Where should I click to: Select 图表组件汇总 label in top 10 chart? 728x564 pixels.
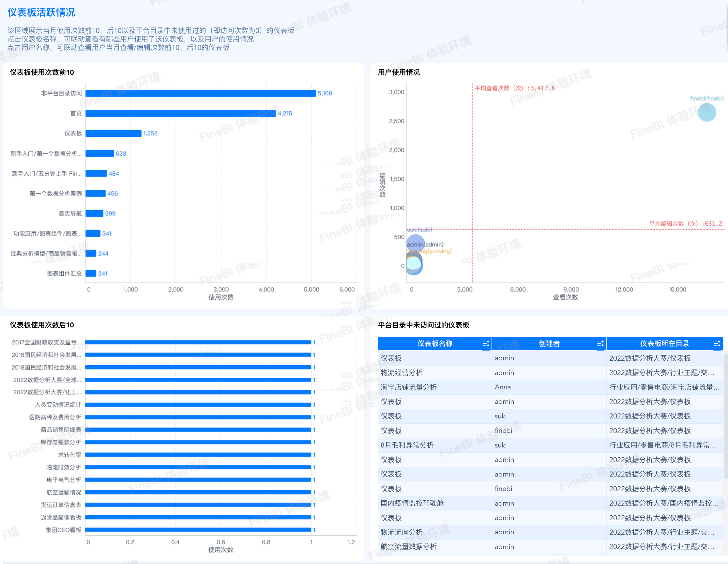[64, 274]
